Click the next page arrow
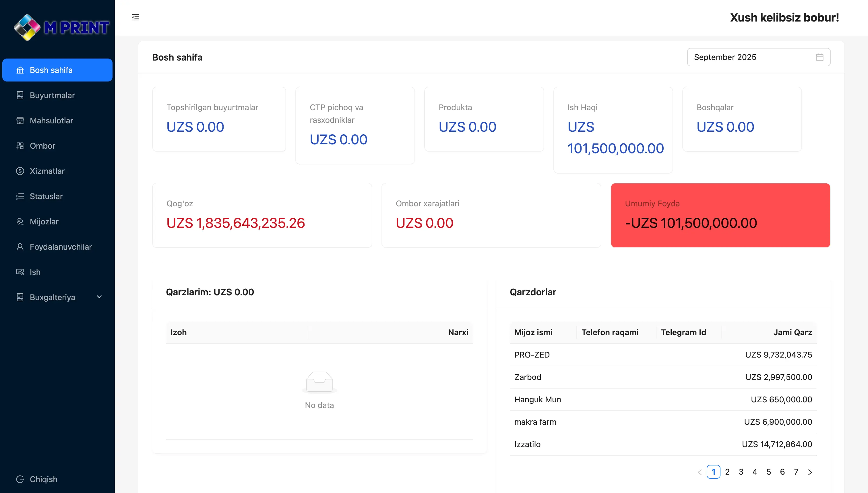The width and height of the screenshot is (868, 493). 810,472
